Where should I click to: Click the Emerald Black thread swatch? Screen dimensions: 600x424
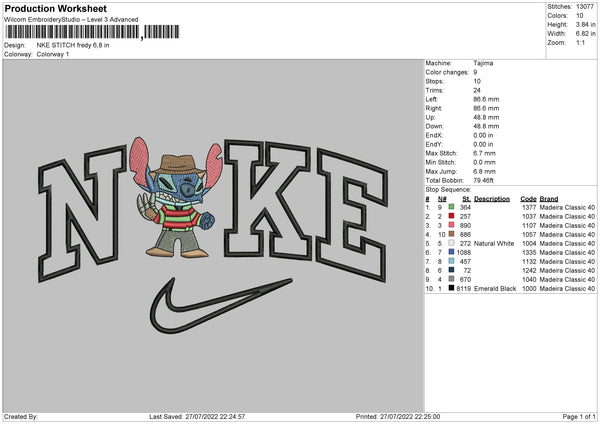(452, 289)
